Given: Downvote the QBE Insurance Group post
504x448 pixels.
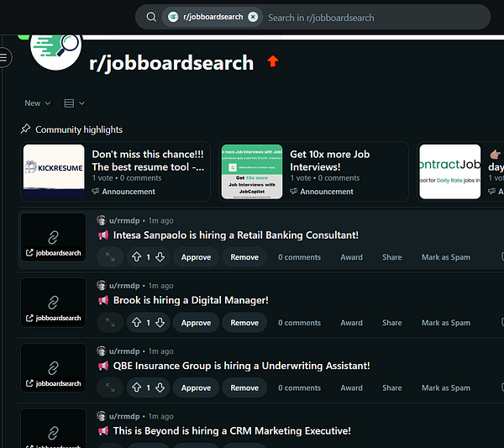Looking at the screenshot, I should pyautogui.click(x=160, y=387).
